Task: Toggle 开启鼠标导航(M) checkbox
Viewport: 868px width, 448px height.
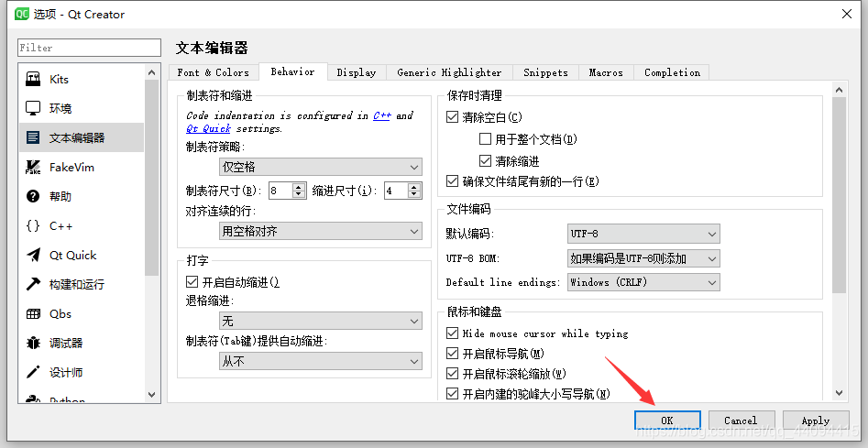Action: [x=452, y=354]
